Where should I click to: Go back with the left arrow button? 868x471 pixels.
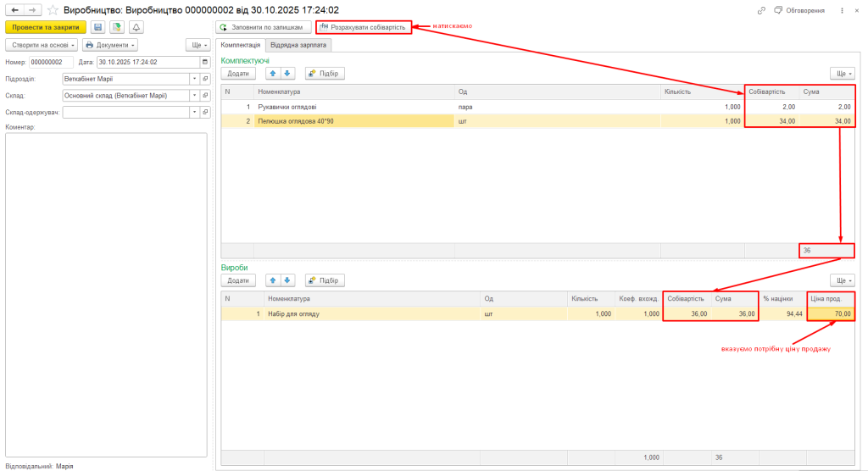[14, 9]
